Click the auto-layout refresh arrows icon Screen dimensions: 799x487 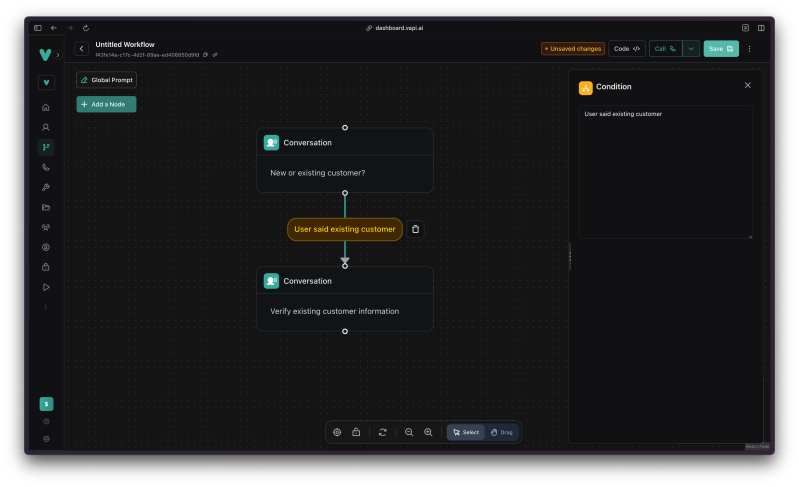383,432
